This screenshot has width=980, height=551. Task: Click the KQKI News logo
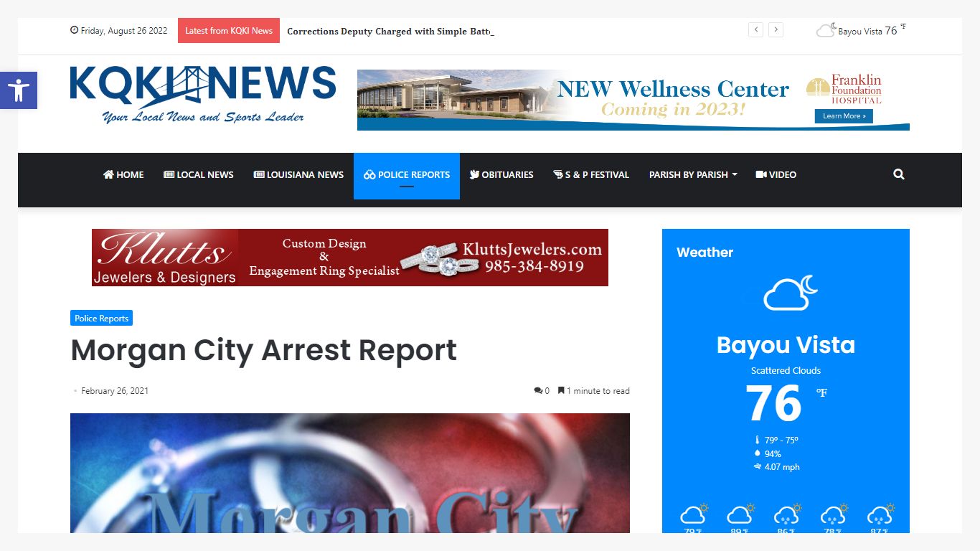pyautogui.click(x=203, y=95)
